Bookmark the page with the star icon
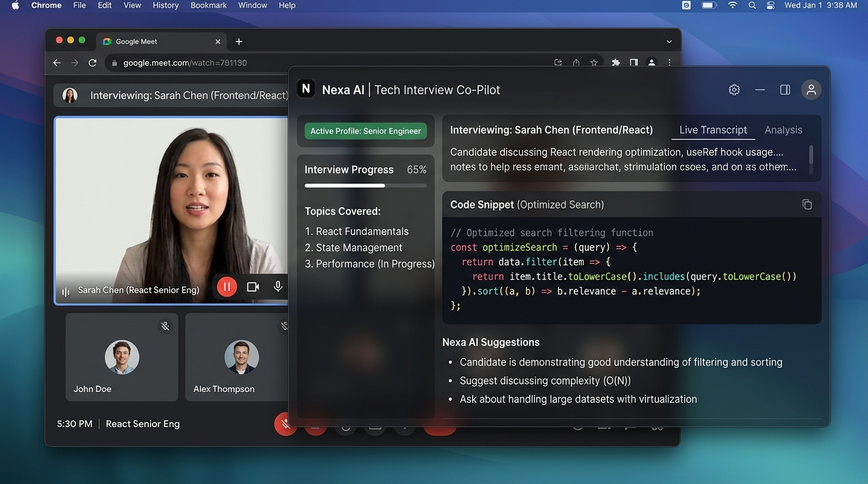 coord(594,63)
